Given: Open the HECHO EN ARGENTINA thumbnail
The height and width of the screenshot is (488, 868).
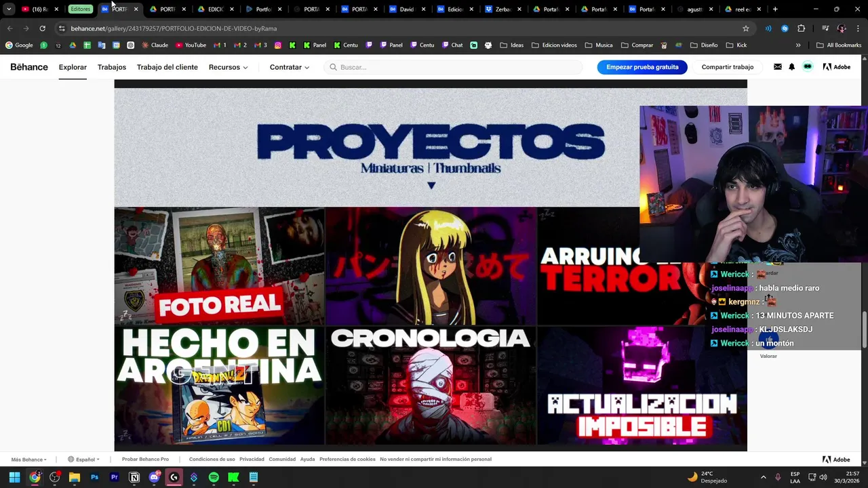Looking at the screenshot, I should point(219,386).
